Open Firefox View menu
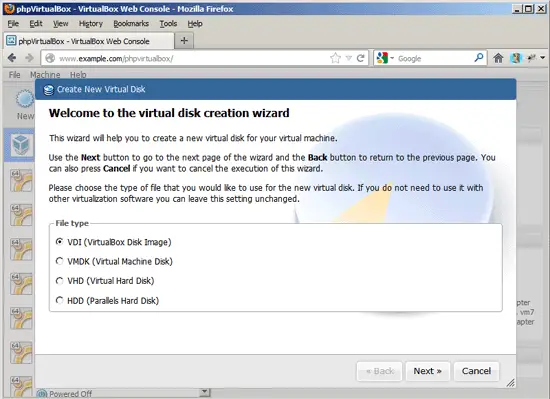Viewport: 550px width, 399px height. tap(61, 23)
